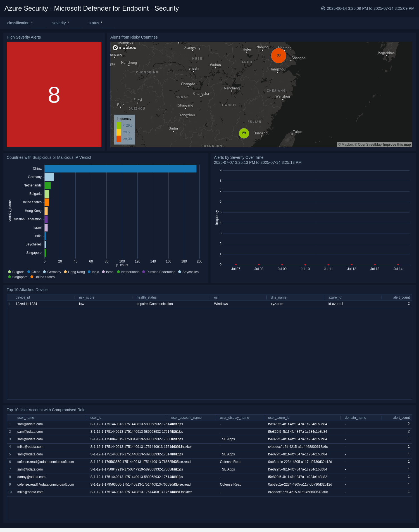Click the clock icon beside the time range
Image resolution: width=419 pixels, height=532 pixels.
point(323,8)
